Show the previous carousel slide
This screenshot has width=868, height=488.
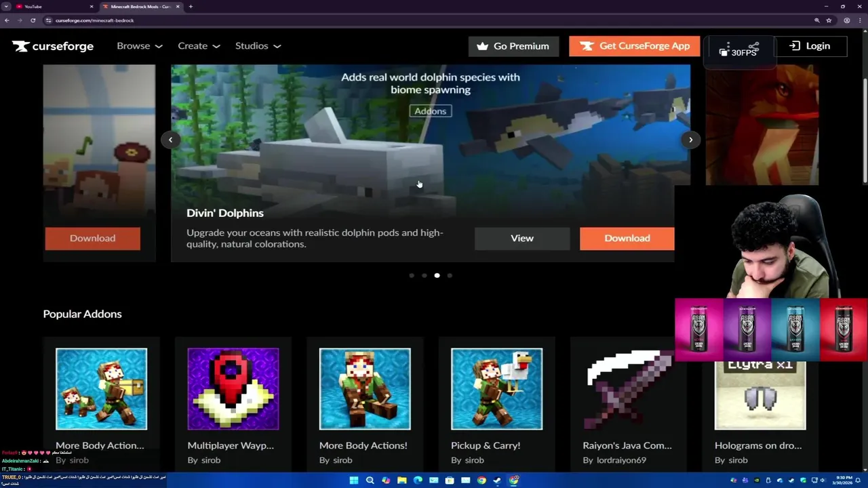(171, 140)
